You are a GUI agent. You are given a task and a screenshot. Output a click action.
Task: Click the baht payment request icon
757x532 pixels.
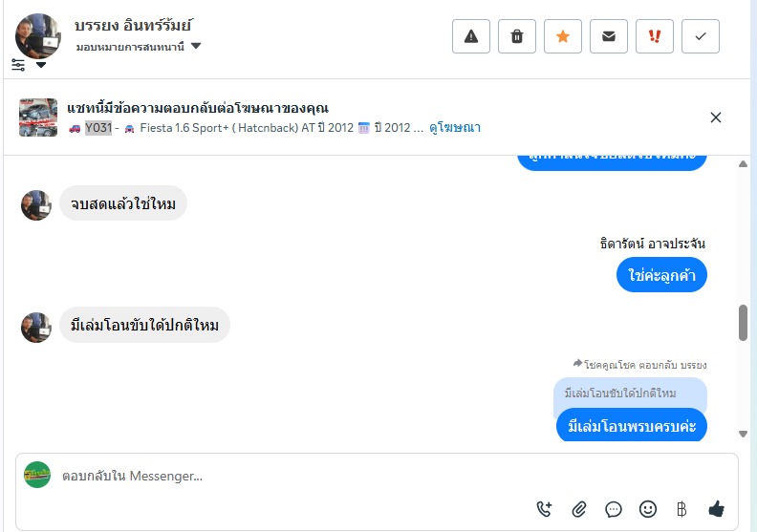[x=681, y=509]
